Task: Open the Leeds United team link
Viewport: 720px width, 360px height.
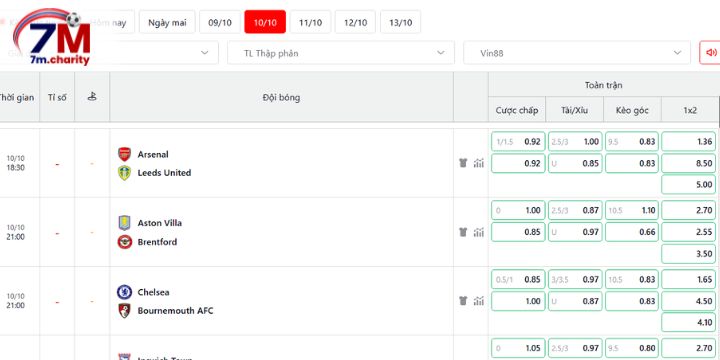Action: tap(164, 173)
